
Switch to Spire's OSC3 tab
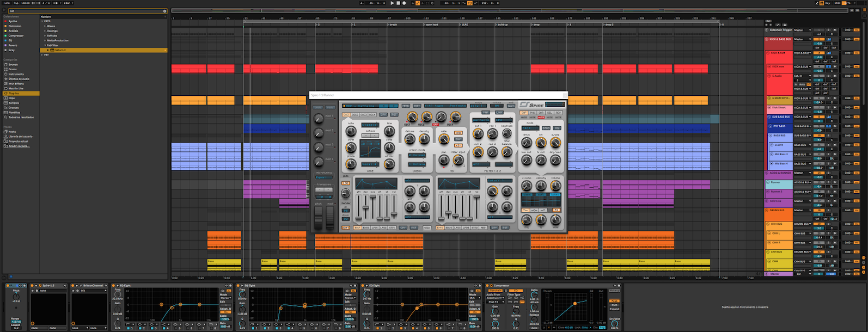pyautogui.click(x=364, y=115)
